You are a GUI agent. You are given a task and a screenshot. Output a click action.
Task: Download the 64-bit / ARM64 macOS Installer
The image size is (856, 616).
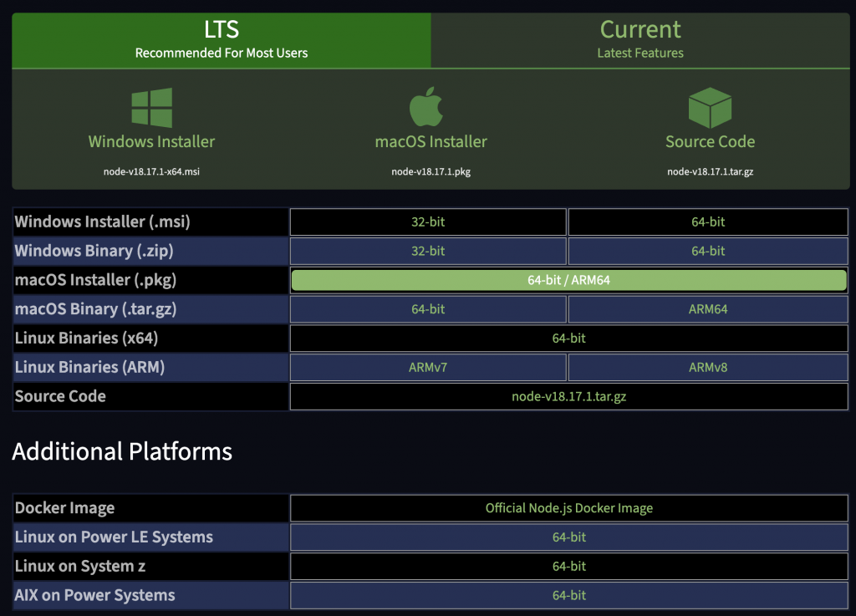(x=568, y=280)
